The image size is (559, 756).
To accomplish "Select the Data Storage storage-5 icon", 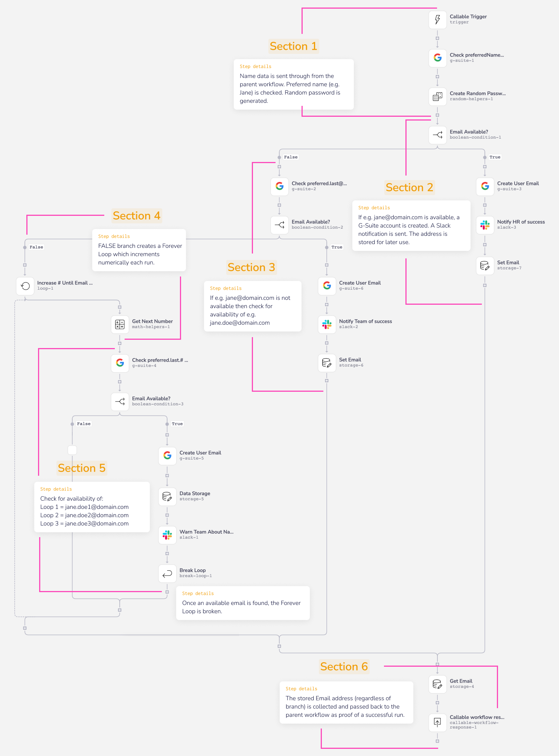I will coord(167,496).
